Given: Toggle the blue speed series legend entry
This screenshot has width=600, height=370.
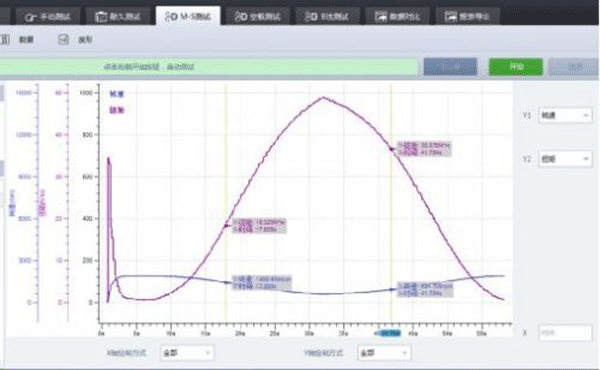Looking at the screenshot, I should coord(117,94).
